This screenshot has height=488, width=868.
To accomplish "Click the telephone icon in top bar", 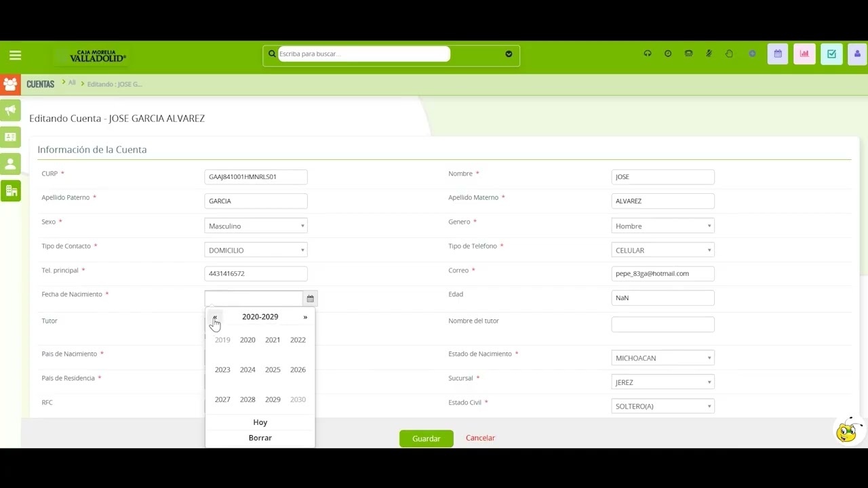I will tap(688, 54).
